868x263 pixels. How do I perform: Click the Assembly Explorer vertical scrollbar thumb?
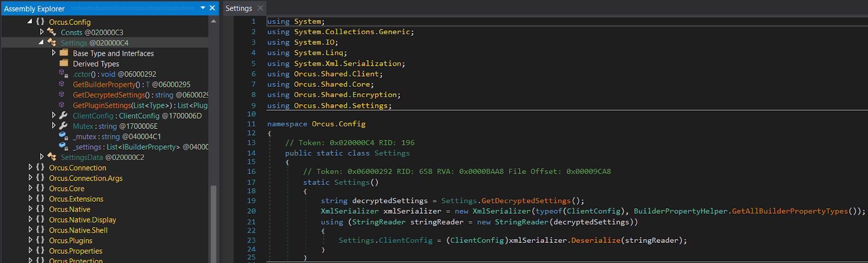point(213,224)
